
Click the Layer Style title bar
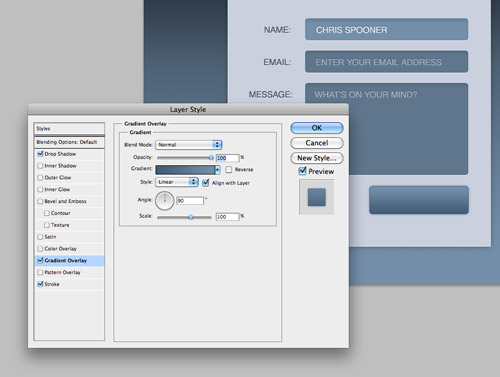pos(188,109)
